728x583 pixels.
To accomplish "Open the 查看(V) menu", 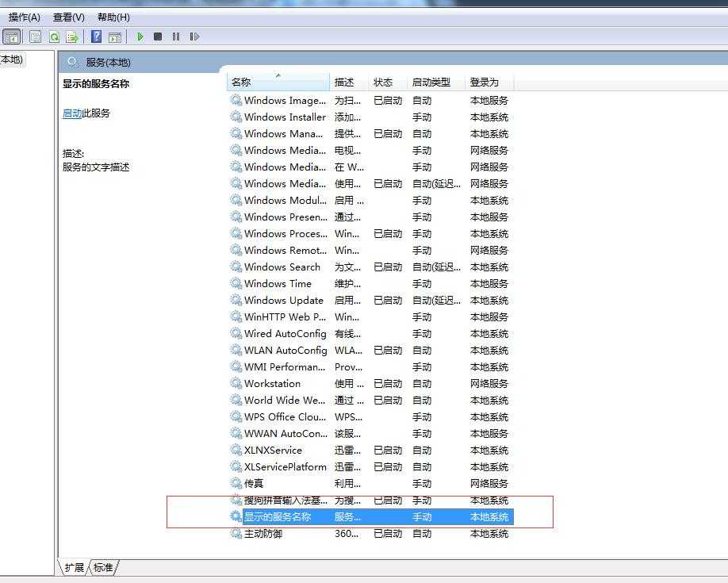I will [69, 17].
